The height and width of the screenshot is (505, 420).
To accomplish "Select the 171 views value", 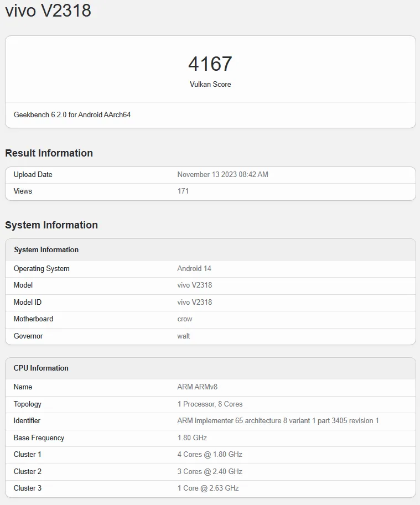I will tap(183, 191).
